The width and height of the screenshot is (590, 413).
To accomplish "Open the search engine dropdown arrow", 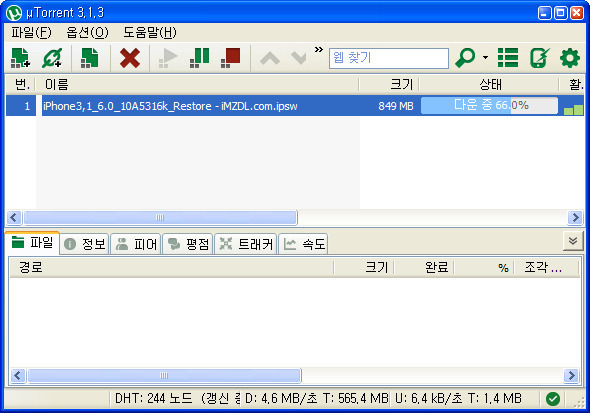I will pyautogui.click(x=485, y=58).
